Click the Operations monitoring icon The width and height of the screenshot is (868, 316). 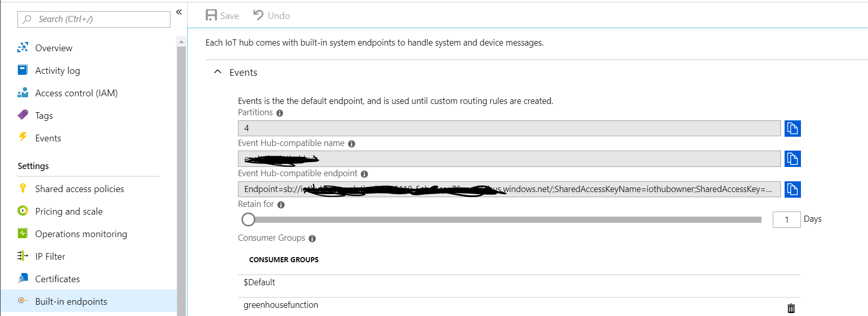pyautogui.click(x=23, y=233)
